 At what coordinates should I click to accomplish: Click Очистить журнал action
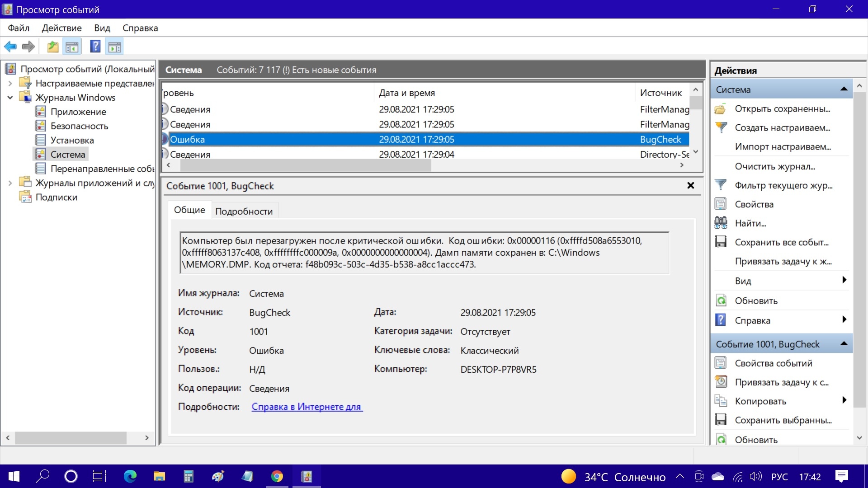(775, 167)
